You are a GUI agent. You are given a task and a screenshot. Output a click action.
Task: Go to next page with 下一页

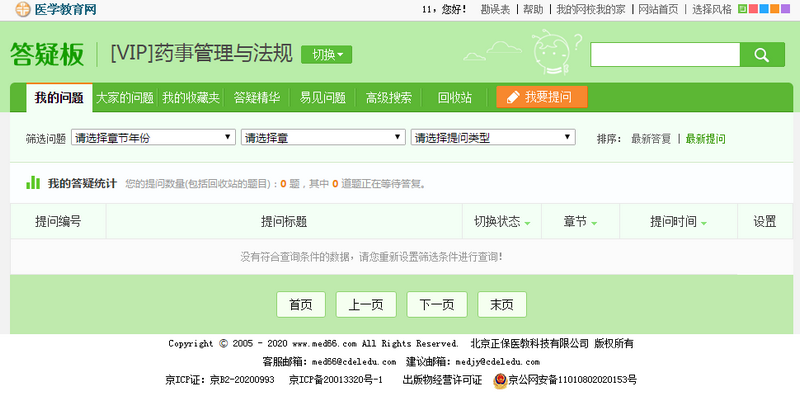(437, 305)
